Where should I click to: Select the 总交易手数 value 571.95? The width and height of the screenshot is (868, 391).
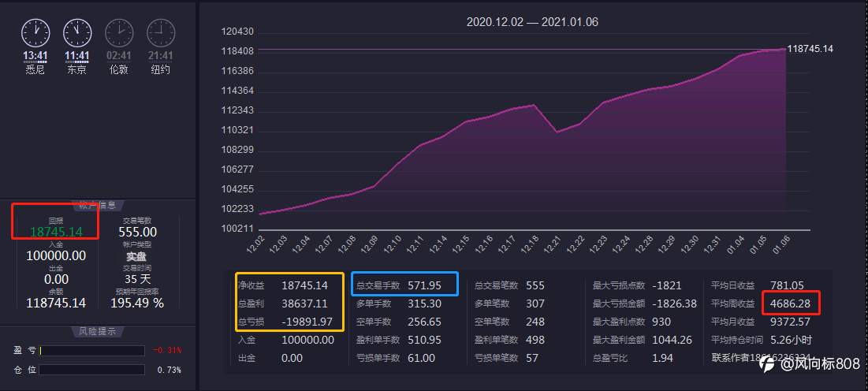point(425,286)
